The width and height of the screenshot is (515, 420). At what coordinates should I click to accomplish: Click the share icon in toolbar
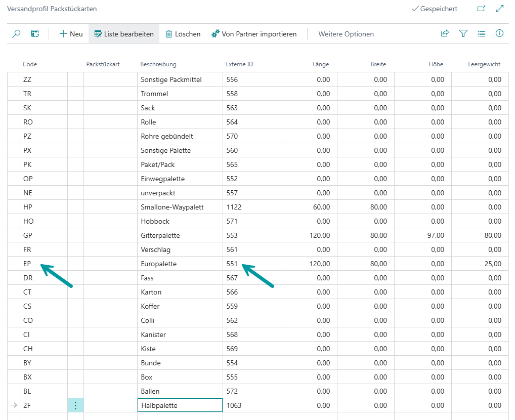(445, 34)
